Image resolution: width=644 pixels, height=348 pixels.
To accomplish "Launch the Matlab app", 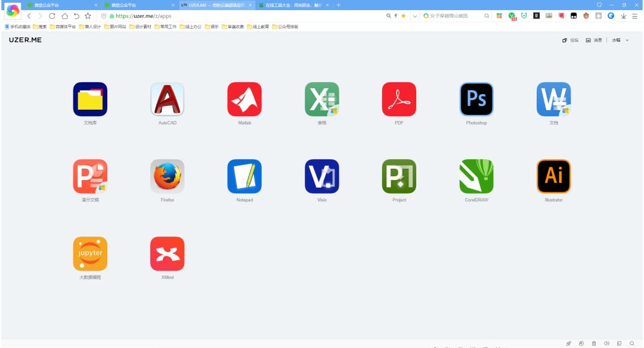I will click(244, 100).
